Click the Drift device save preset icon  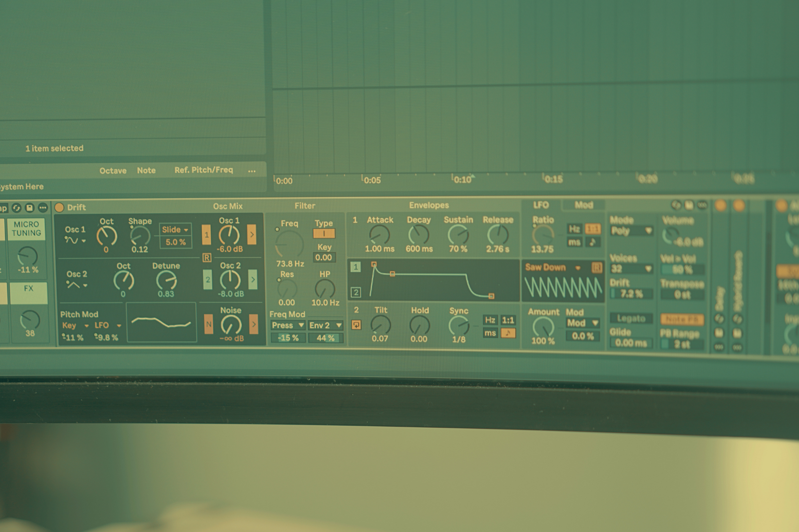point(689,205)
